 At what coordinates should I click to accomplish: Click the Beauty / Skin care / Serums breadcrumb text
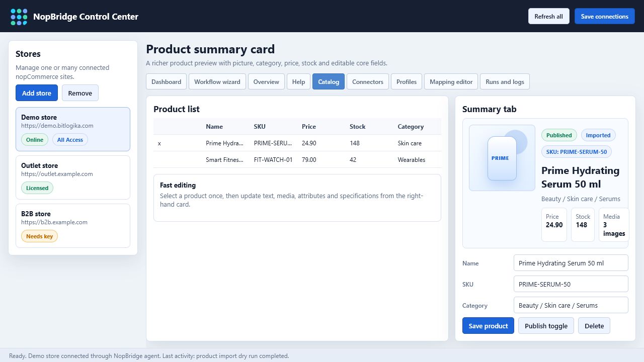[581, 199]
